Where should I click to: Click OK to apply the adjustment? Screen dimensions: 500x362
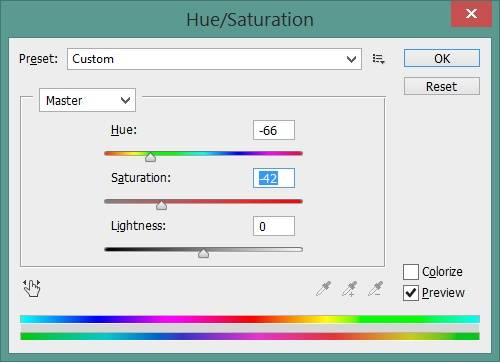point(442,58)
